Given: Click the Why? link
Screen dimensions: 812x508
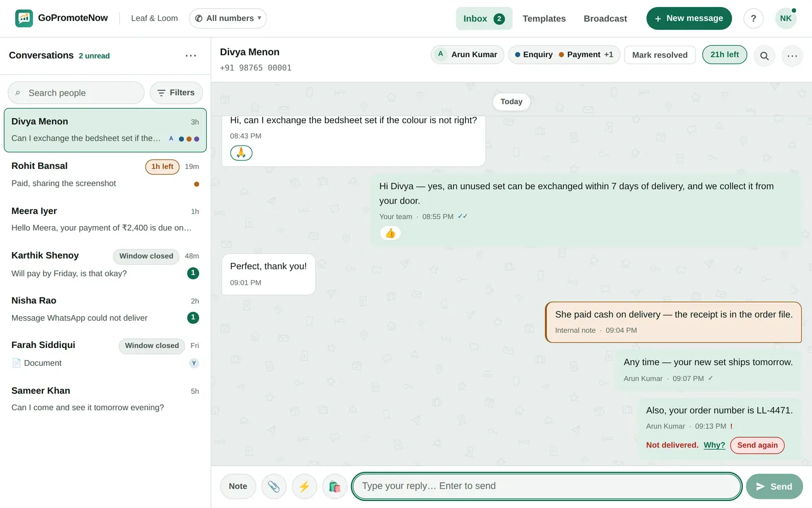Looking at the screenshot, I should coord(714,445).
